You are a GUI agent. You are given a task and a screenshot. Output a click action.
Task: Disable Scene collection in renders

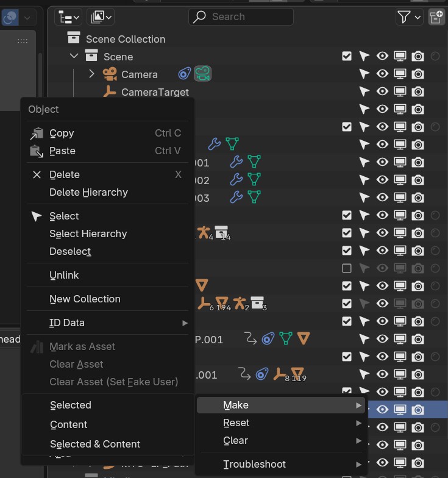click(418, 56)
